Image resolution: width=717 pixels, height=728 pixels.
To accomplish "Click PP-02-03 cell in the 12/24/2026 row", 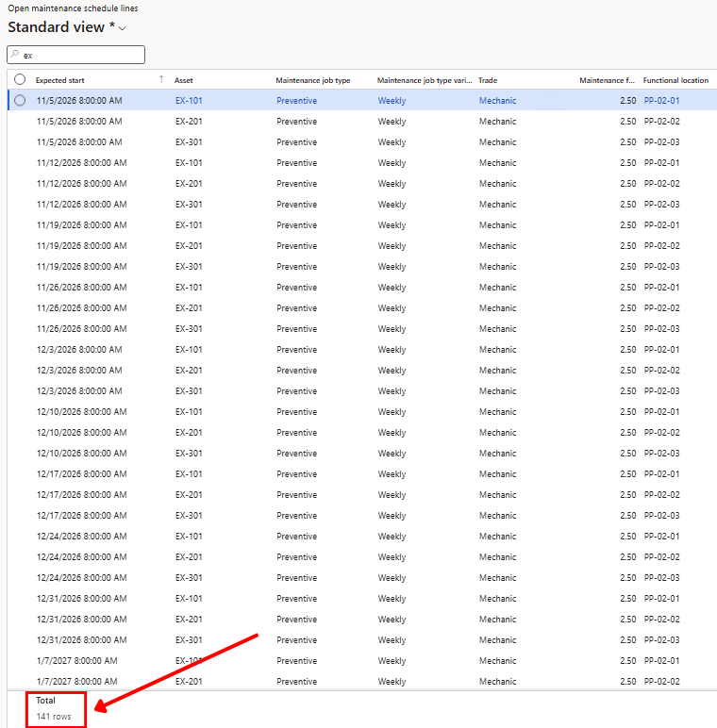I will (661, 577).
